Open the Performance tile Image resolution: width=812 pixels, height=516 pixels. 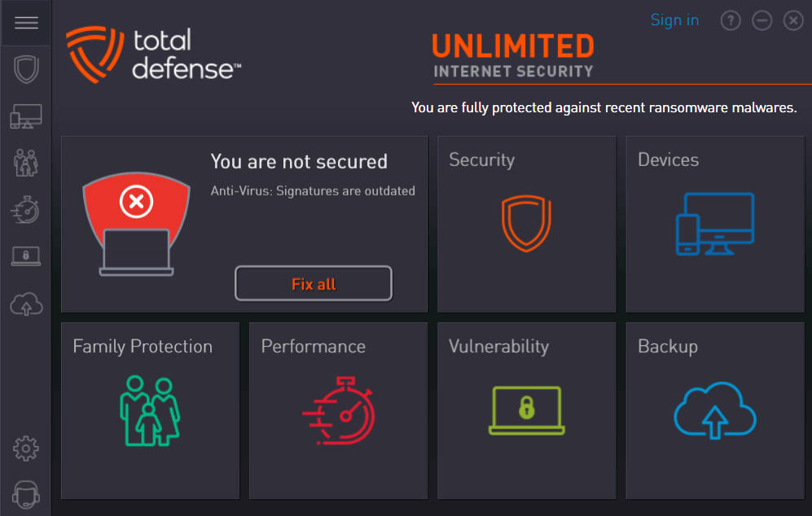click(x=338, y=410)
